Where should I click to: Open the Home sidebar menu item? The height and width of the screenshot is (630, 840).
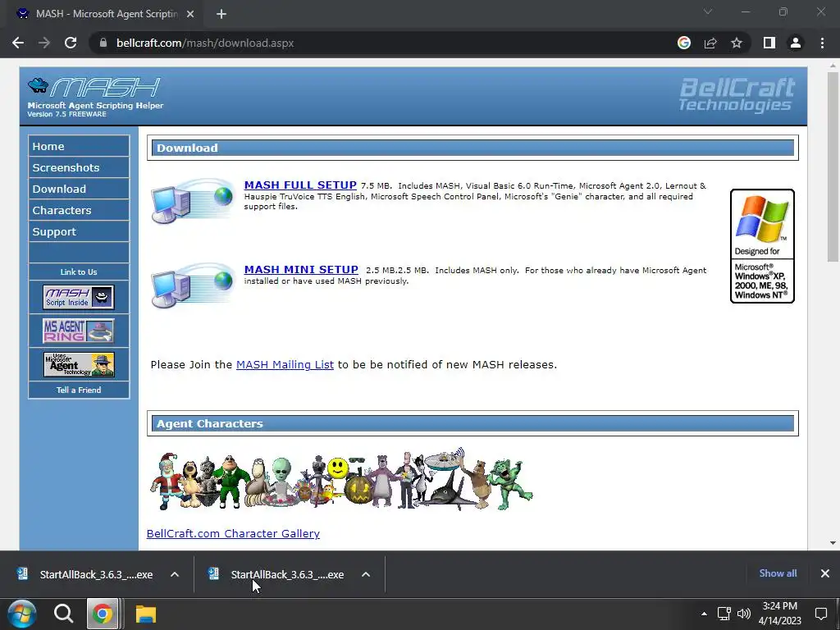pyautogui.click(x=79, y=146)
